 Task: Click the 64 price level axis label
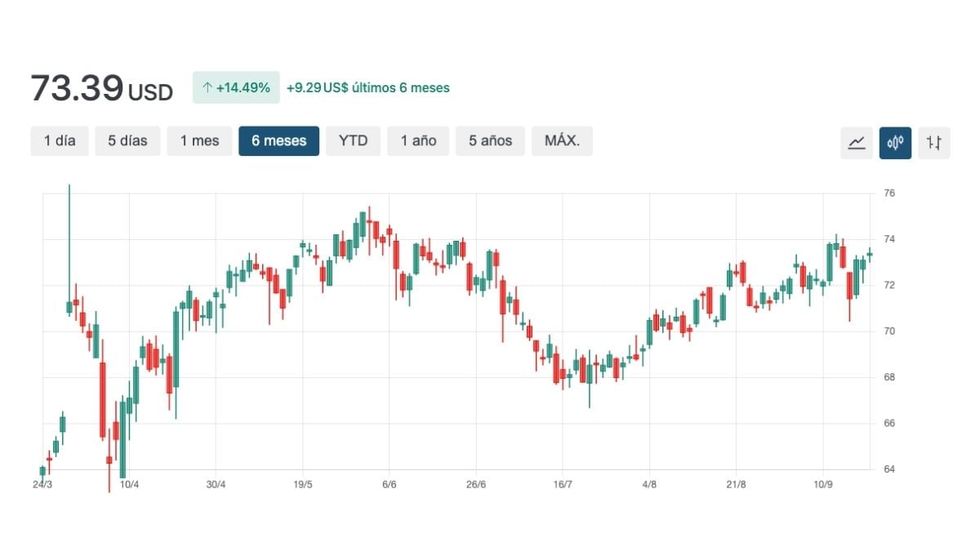tap(889, 469)
